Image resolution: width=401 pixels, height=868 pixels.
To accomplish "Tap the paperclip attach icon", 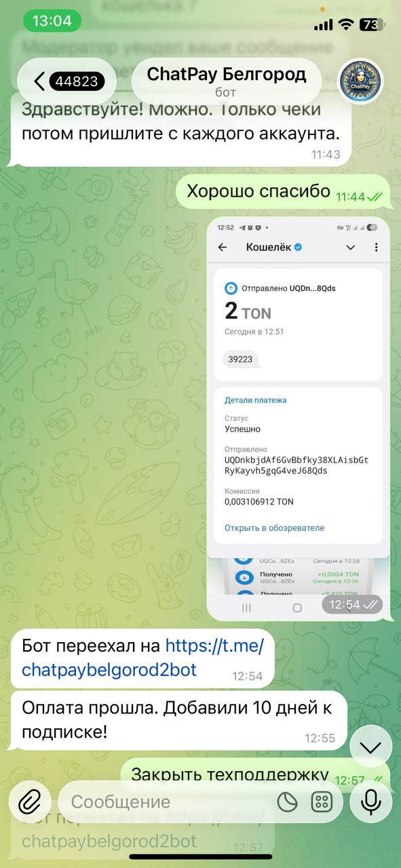I will click(30, 802).
